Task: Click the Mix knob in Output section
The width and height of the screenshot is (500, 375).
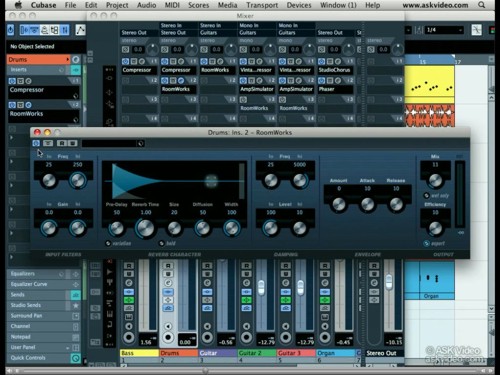Action: [x=435, y=180]
